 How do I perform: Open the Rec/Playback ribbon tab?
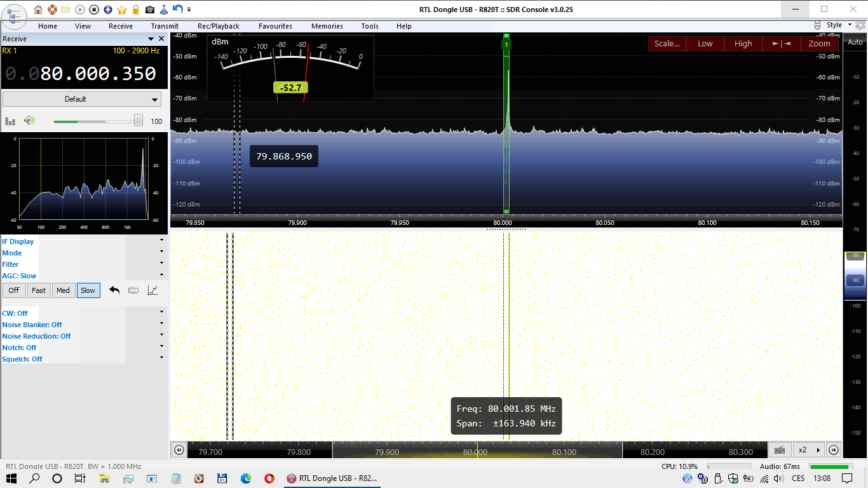click(218, 26)
